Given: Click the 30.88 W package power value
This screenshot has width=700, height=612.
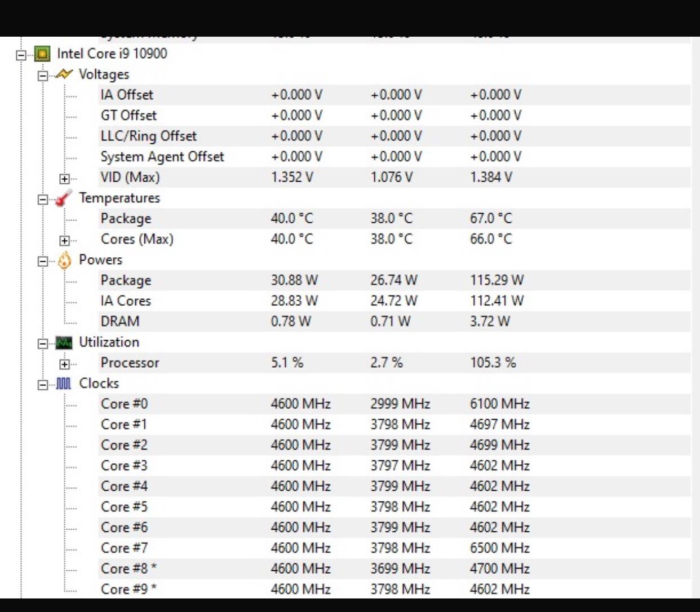Looking at the screenshot, I should tap(294, 280).
